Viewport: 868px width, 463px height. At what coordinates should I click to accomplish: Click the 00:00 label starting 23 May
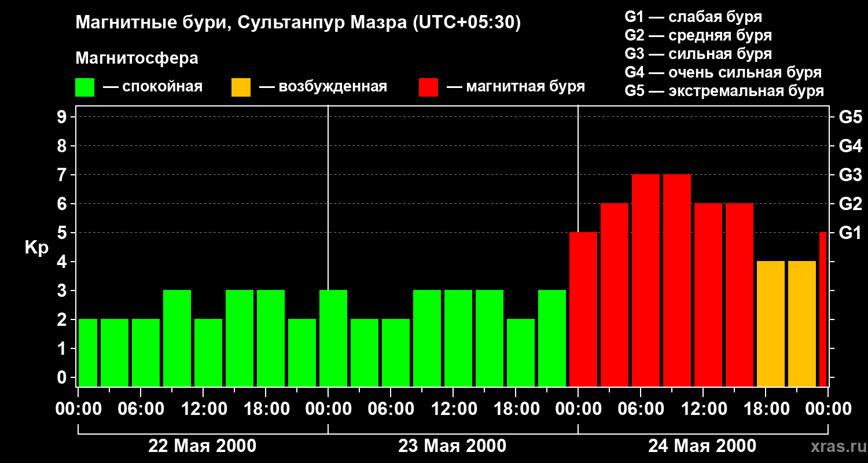[x=328, y=409]
